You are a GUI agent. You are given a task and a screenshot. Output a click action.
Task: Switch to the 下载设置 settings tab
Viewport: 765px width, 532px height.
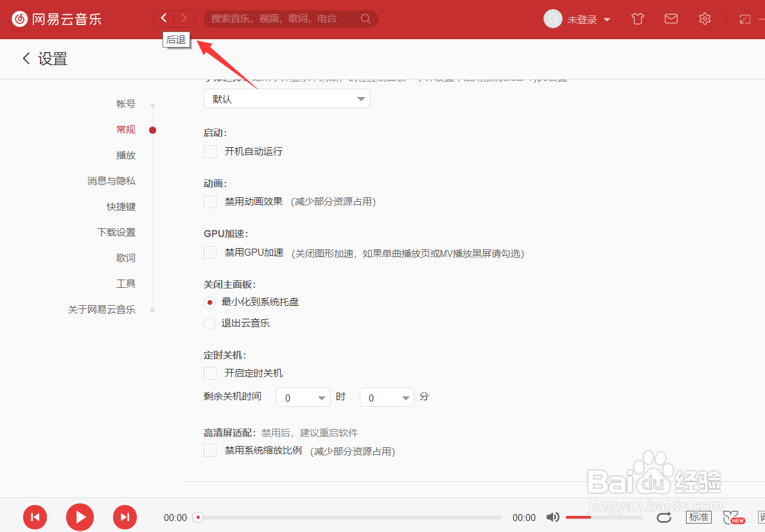point(116,232)
